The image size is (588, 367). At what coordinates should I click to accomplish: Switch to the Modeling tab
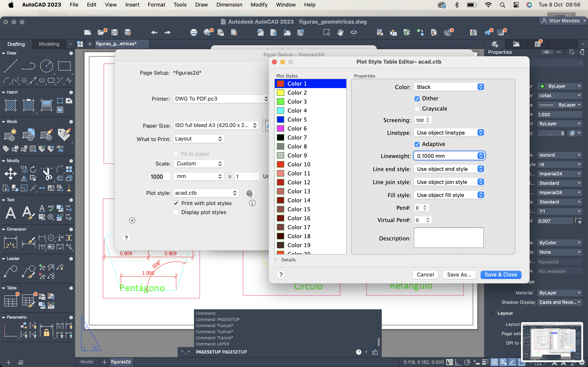(x=49, y=44)
